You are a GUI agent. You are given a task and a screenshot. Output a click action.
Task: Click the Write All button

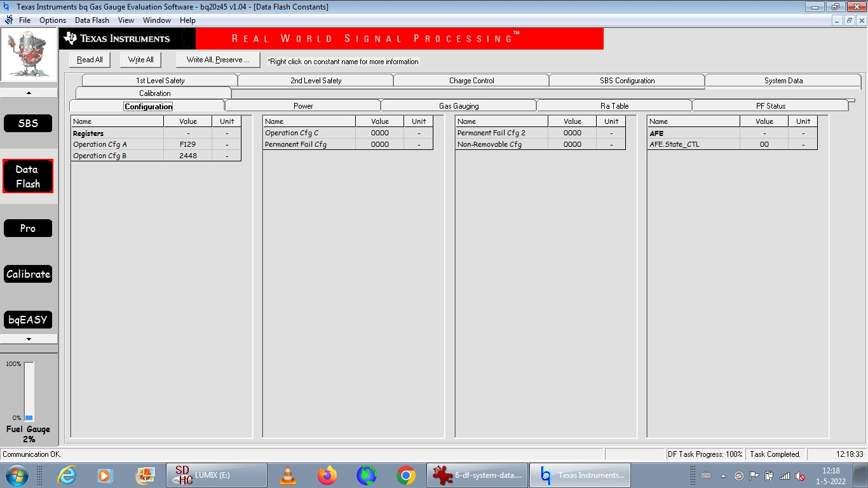[x=140, y=60]
